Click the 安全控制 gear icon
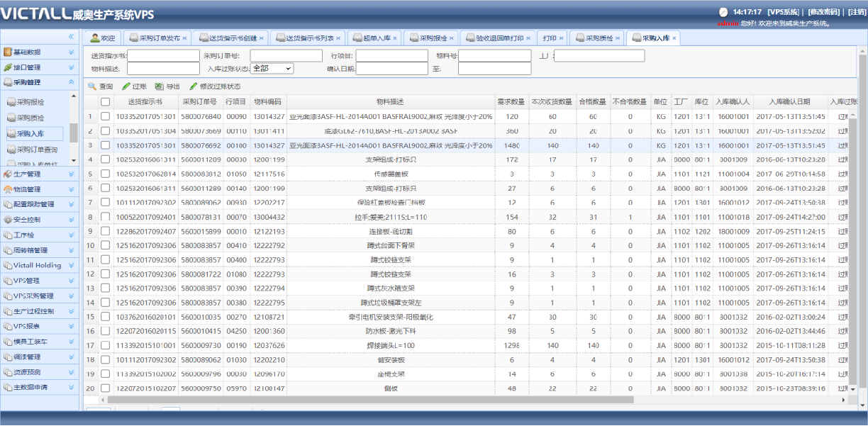 (x=8, y=220)
